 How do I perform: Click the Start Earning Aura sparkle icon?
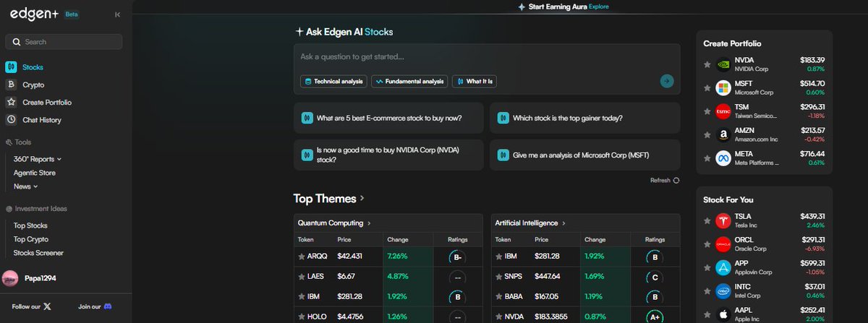coord(522,7)
